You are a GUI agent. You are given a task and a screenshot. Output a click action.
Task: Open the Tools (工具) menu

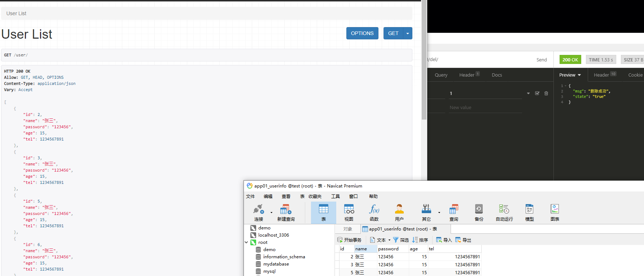click(x=336, y=197)
